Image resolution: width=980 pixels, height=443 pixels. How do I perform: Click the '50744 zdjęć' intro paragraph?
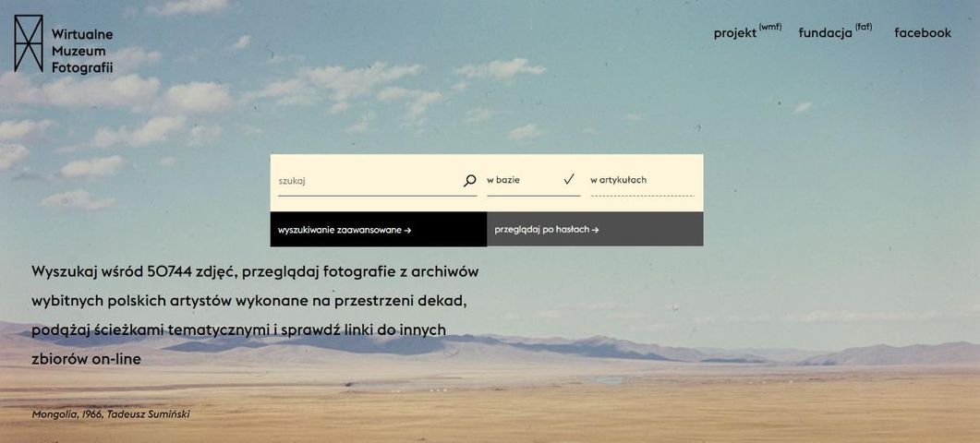coord(255,316)
